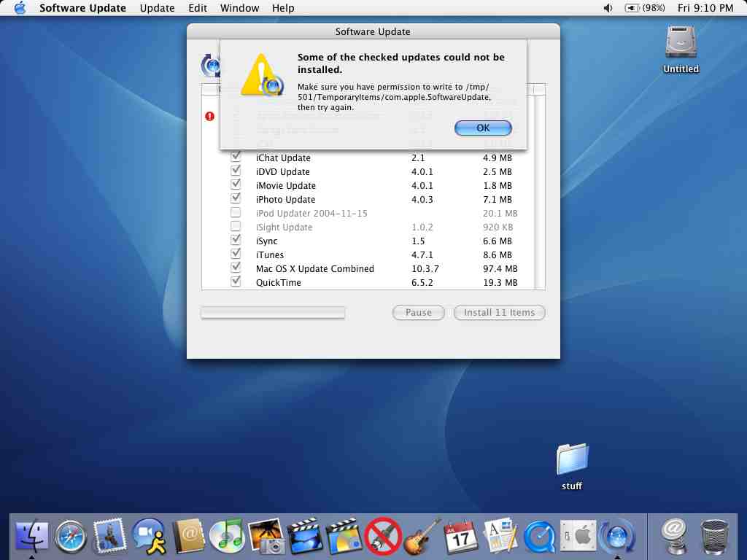Open the Update menu
This screenshot has height=560, width=747.
tap(158, 8)
